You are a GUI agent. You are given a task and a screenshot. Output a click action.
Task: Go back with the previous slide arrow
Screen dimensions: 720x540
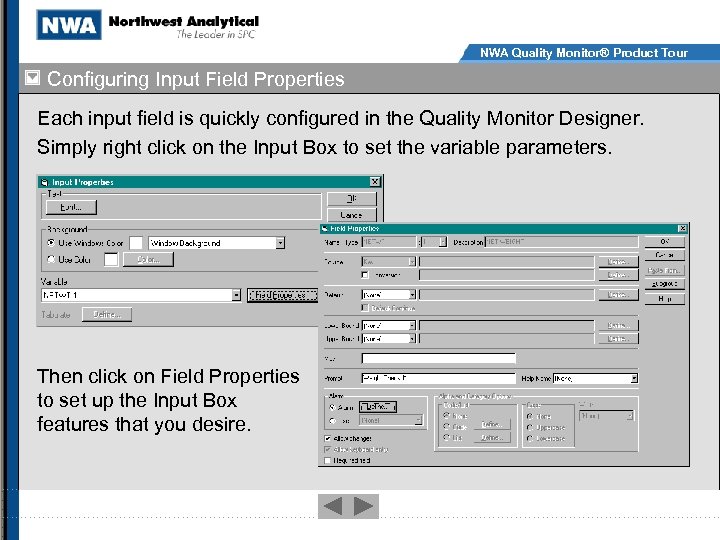333,506
